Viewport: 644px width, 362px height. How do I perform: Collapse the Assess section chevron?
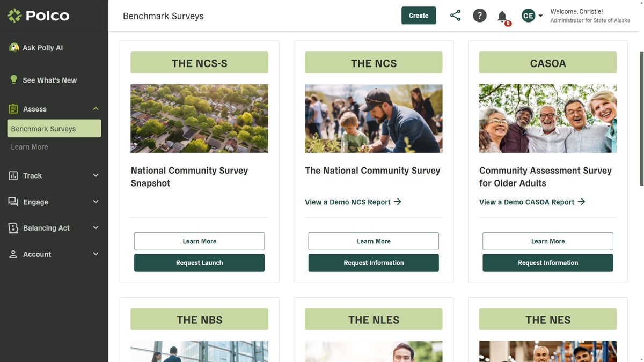click(x=96, y=108)
